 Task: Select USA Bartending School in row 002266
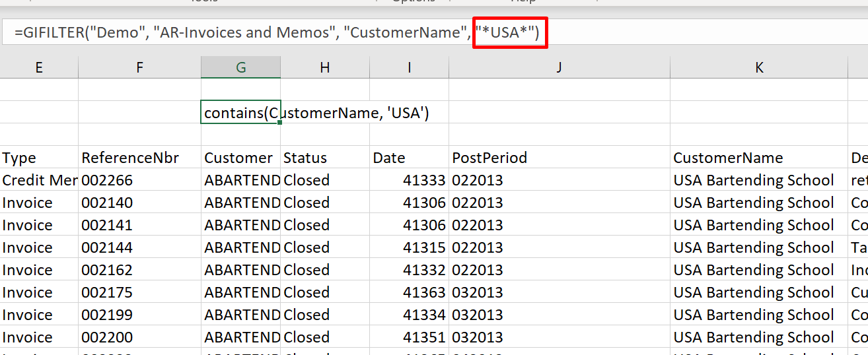759,180
